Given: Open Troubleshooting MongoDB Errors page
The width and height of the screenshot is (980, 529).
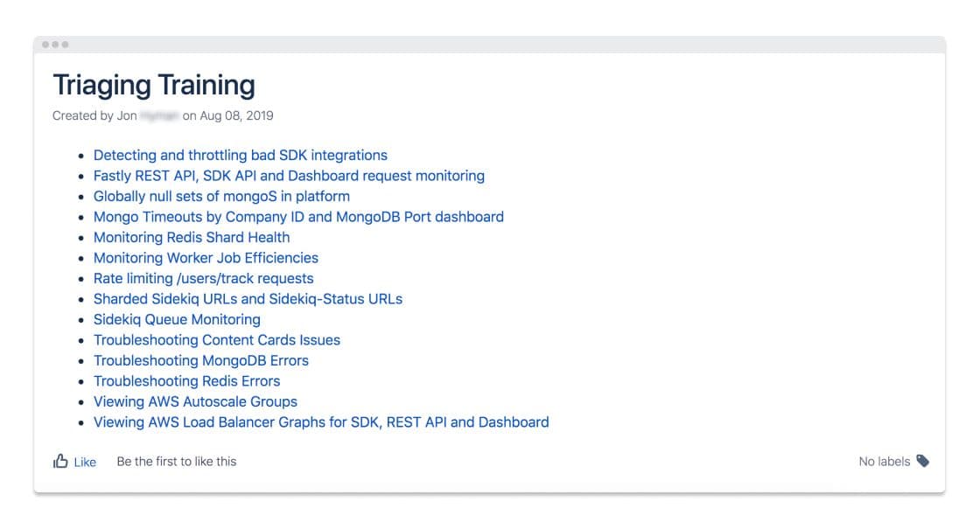Looking at the screenshot, I should pos(201,360).
